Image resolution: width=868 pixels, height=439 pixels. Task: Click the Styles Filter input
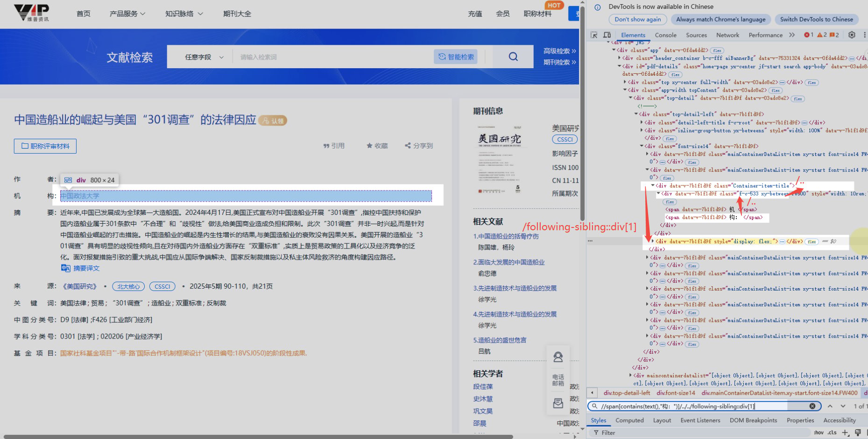click(x=700, y=433)
